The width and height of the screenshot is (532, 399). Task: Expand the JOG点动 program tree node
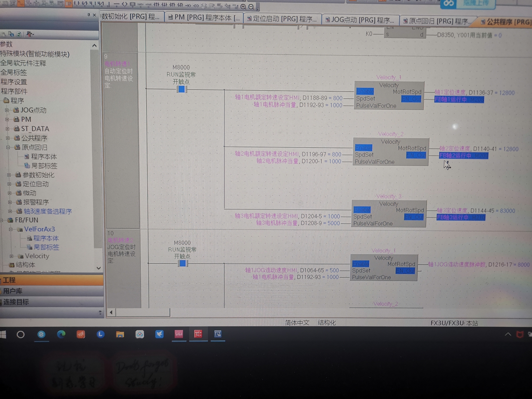7,110
